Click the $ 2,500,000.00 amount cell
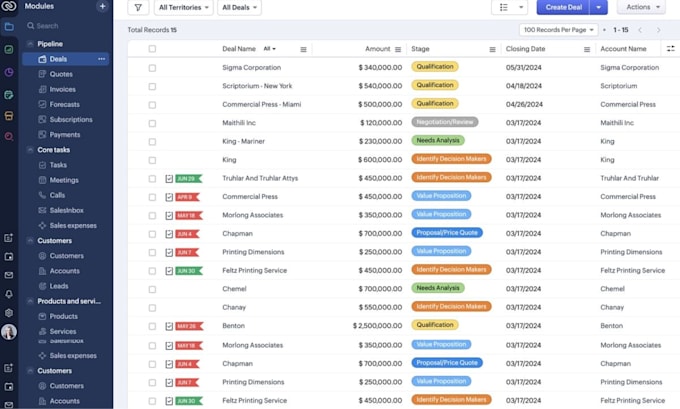This screenshot has width=680, height=409. pos(377,326)
